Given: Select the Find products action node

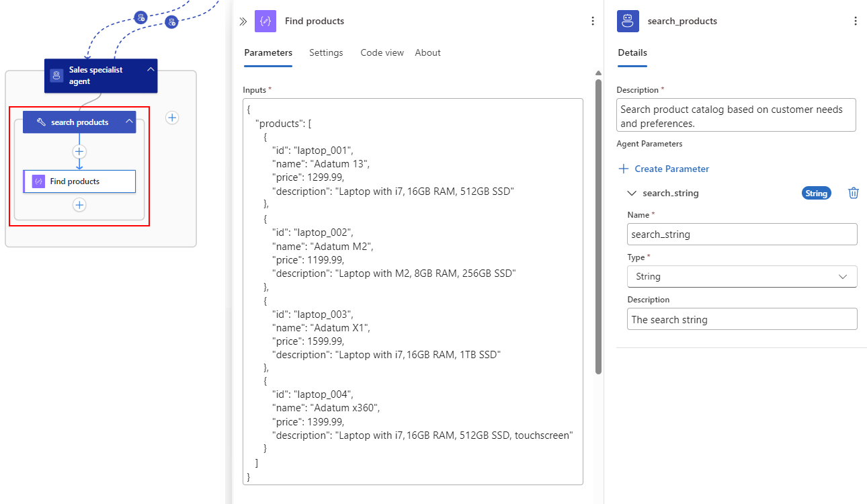Looking at the screenshot, I should pos(79,181).
